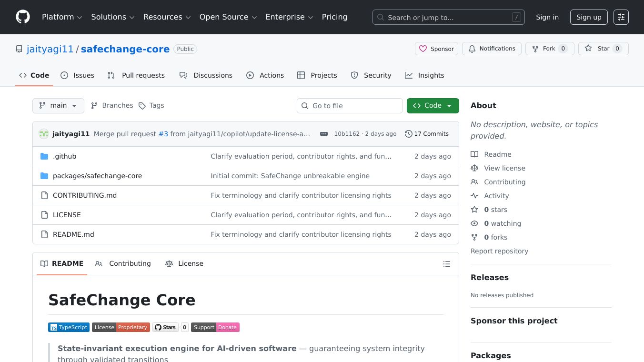
Task: Click the Report repository link
Action: click(x=499, y=251)
